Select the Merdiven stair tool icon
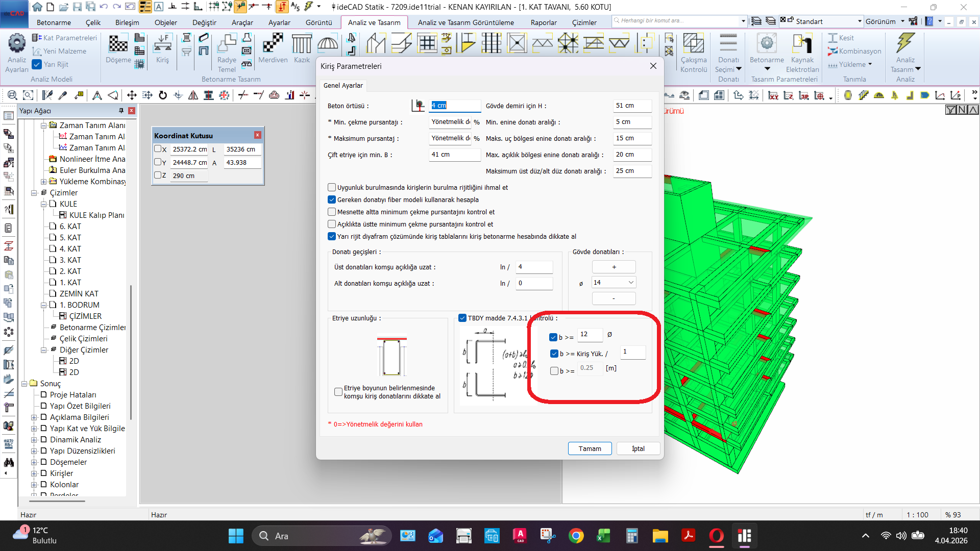This screenshot has width=980, height=551. click(273, 44)
